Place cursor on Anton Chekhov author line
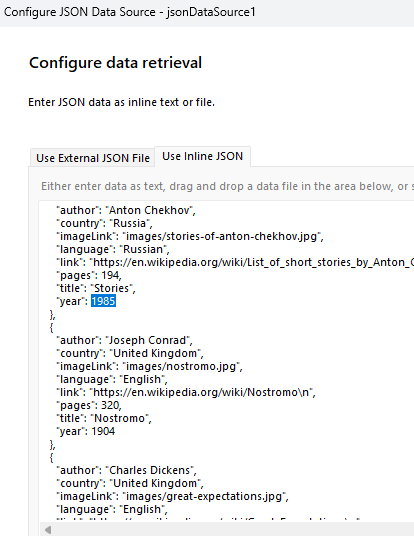Viewport: 414px width, 536px height. [126, 210]
